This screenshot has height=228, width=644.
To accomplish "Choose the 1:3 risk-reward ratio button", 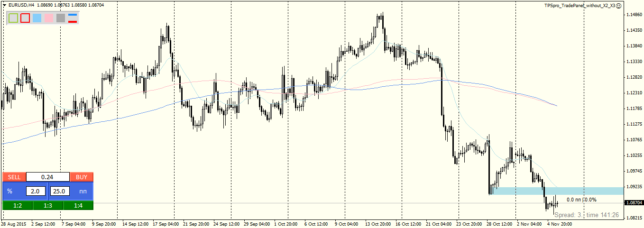I will click(x=48, y=205).
